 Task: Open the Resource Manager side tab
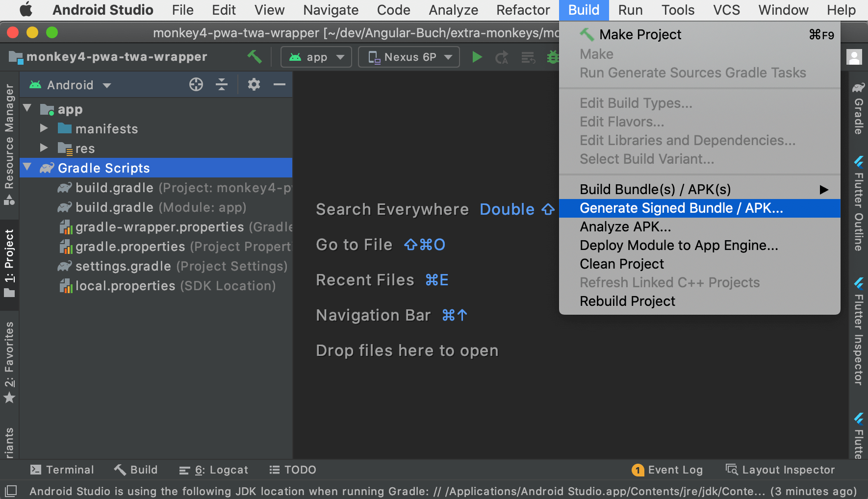tap(9, 145)
